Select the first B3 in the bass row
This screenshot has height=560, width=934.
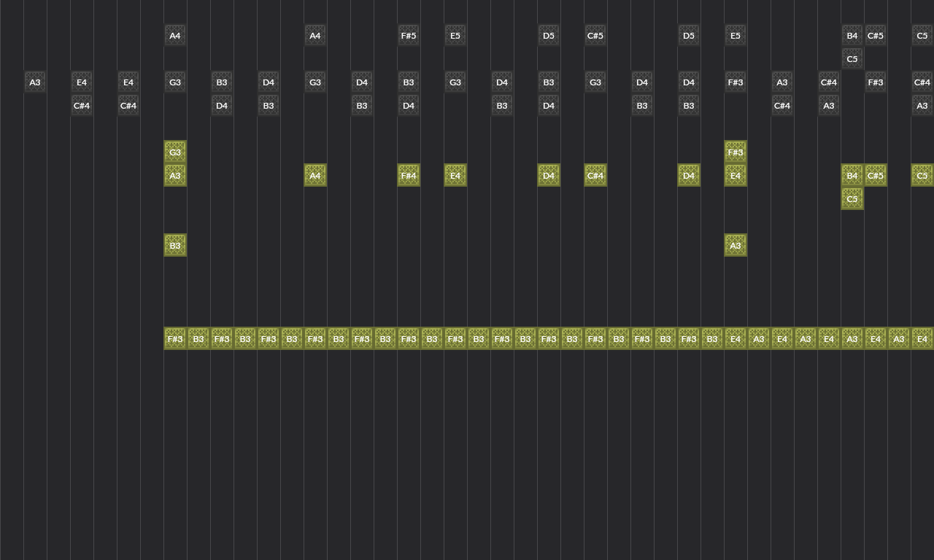(198, 338)
